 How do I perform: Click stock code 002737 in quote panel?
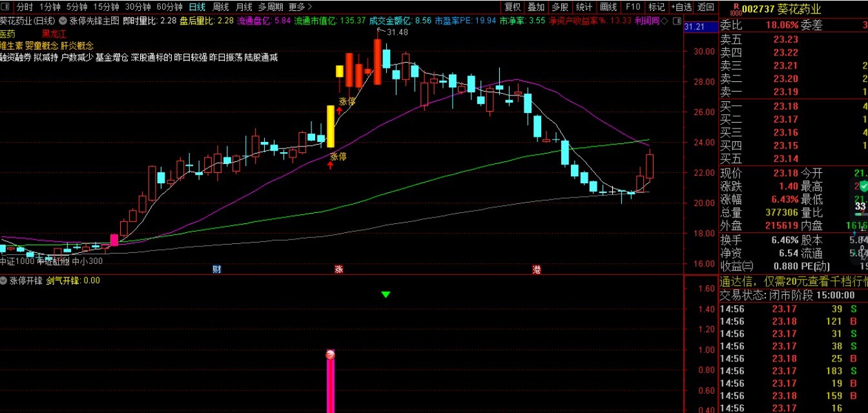(758, 9)
